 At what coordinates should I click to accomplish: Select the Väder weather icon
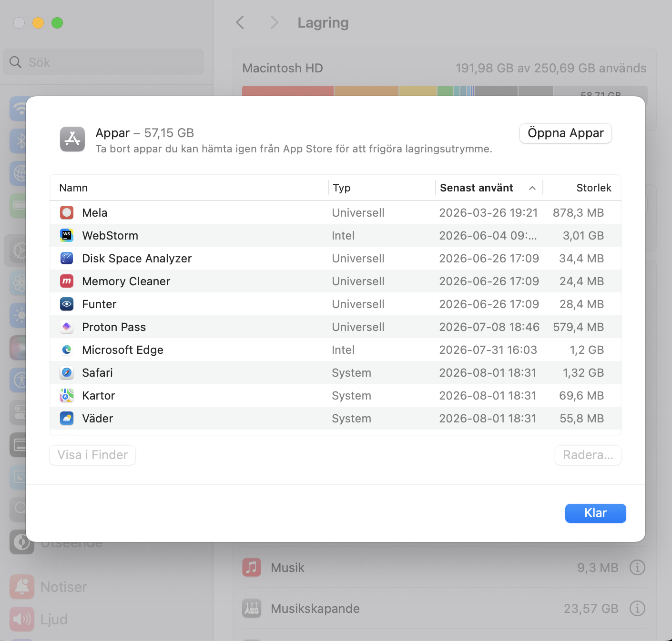[x=67, y=418]
